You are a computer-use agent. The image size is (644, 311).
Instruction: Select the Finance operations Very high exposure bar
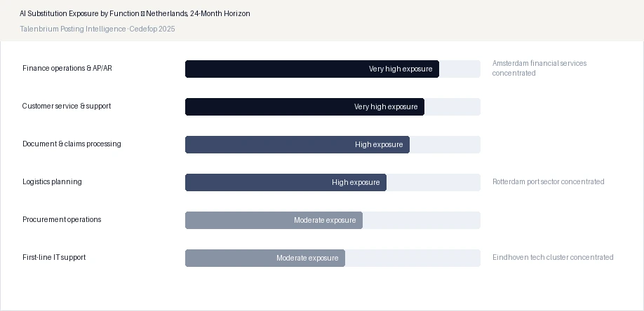pos(312,69)
